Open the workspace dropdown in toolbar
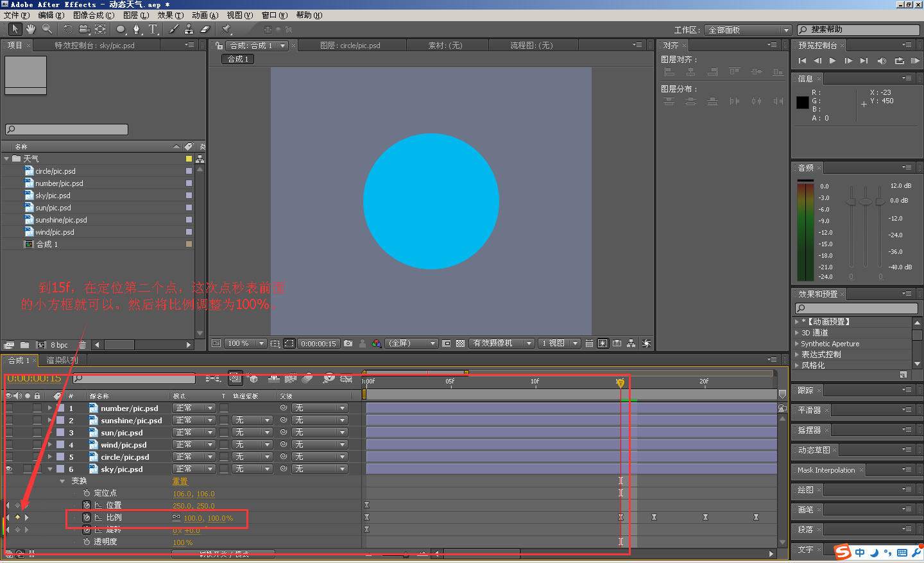Screen dimensions: 924x563 pos(748,30)
